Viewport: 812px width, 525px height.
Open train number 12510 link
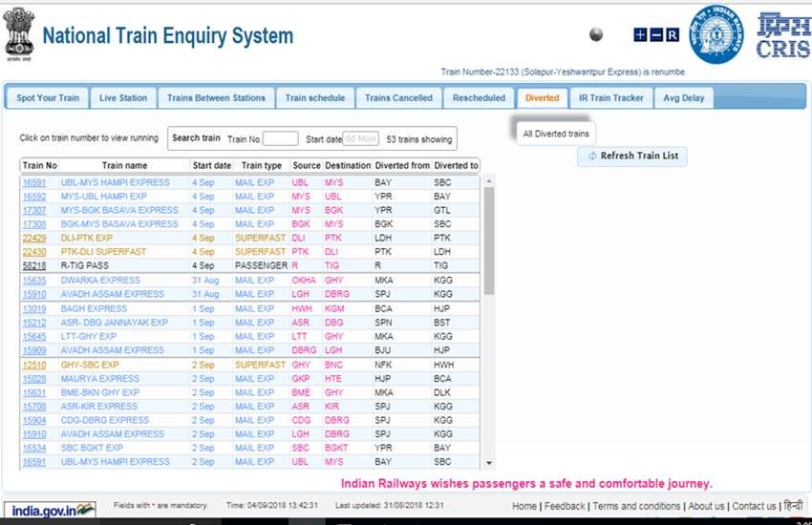click(x=34, y=365)
